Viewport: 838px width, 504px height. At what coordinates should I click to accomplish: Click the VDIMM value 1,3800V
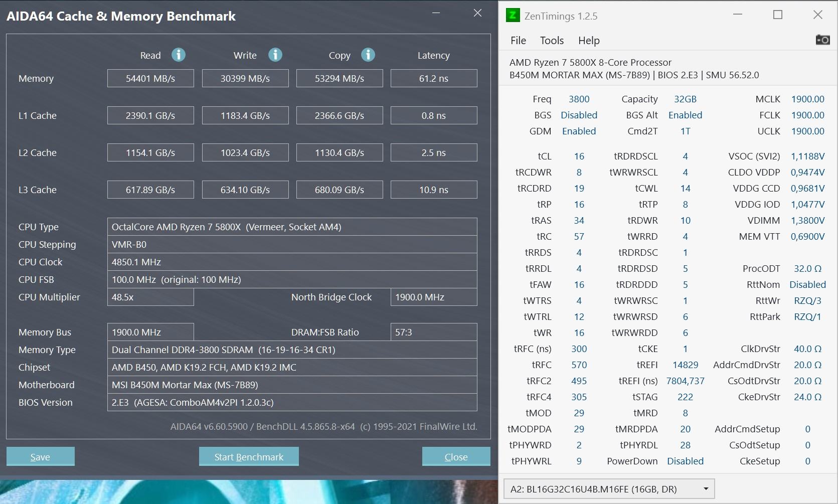tap(807, 220)
